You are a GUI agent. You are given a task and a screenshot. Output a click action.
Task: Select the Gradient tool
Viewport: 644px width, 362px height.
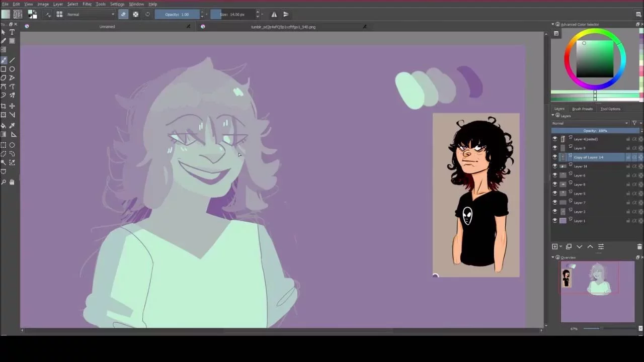[4, 135]
